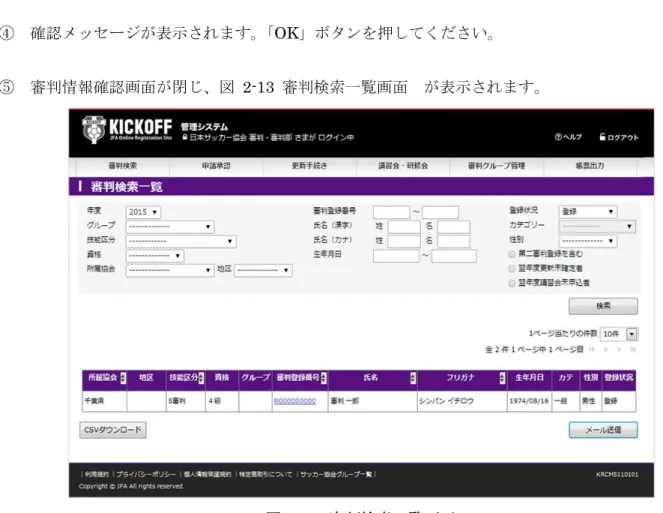
Task: Open サッカー協会グループ一覧 footer link
Action: click(336, 475)
